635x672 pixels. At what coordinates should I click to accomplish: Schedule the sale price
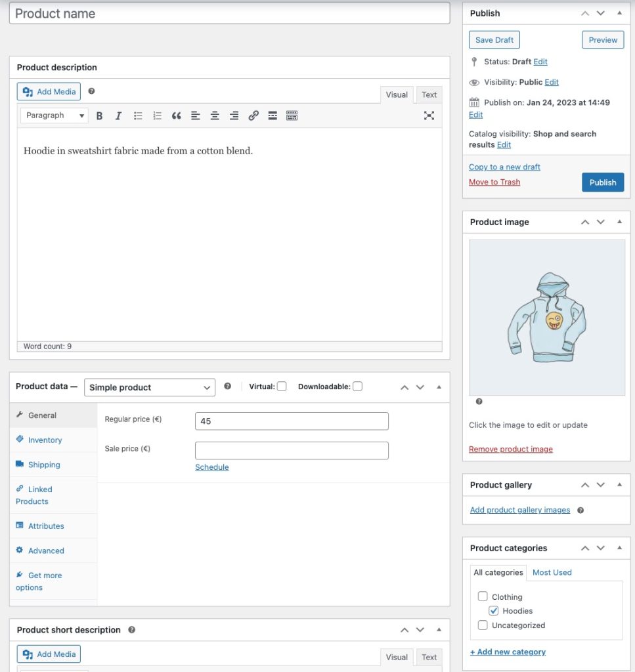coord(212,467)
